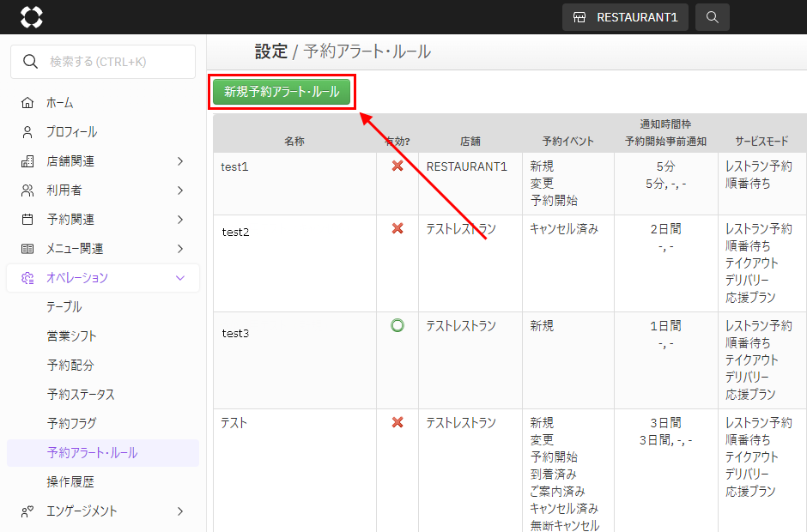Click the calendar icon beside 予約関連
807x532 pixels.
coord(27,220)
